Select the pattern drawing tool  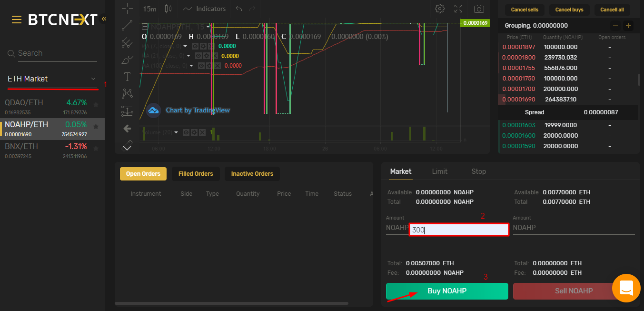[127, 93]
